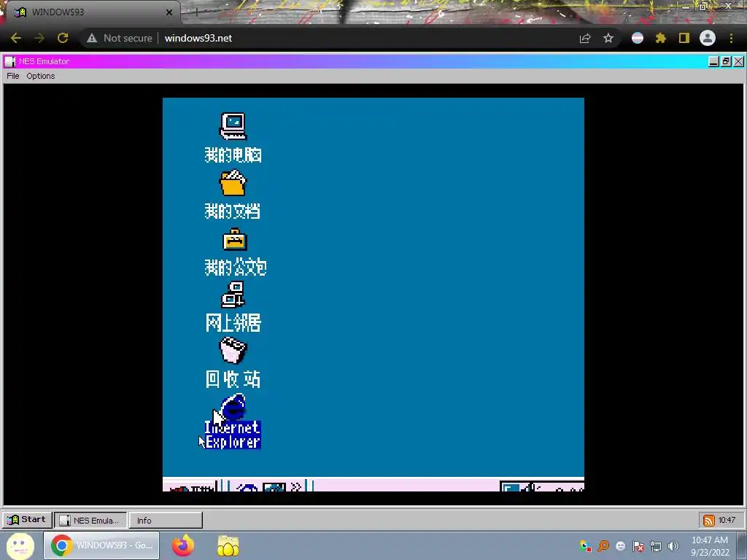Click the windows93.net address bar
Viewport: 747px width, 560px height.
click(x=198, y=38)
